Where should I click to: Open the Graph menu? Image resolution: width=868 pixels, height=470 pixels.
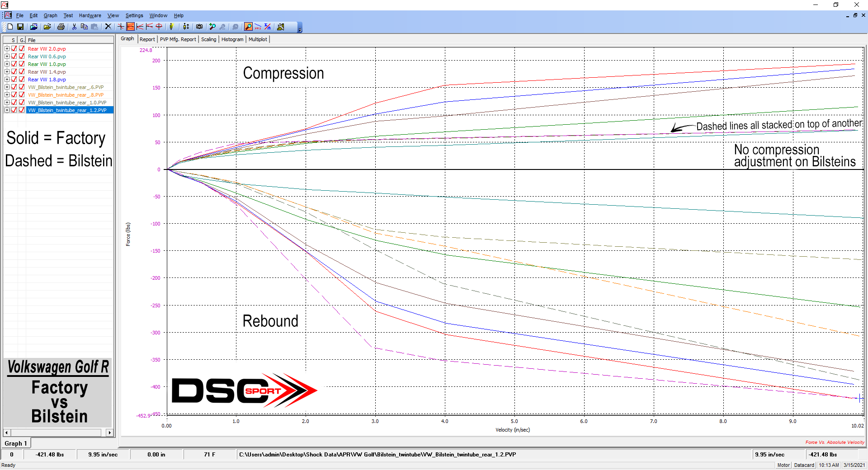click(x=51, y=15)
